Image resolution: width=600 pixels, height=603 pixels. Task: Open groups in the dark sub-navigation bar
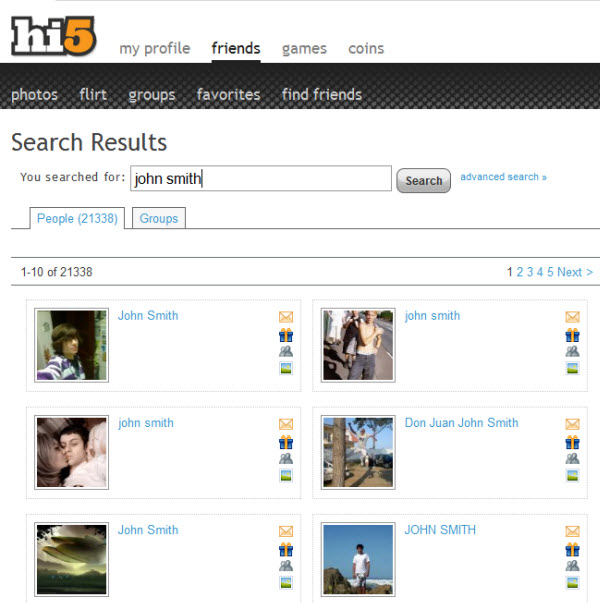pos(152,95)
